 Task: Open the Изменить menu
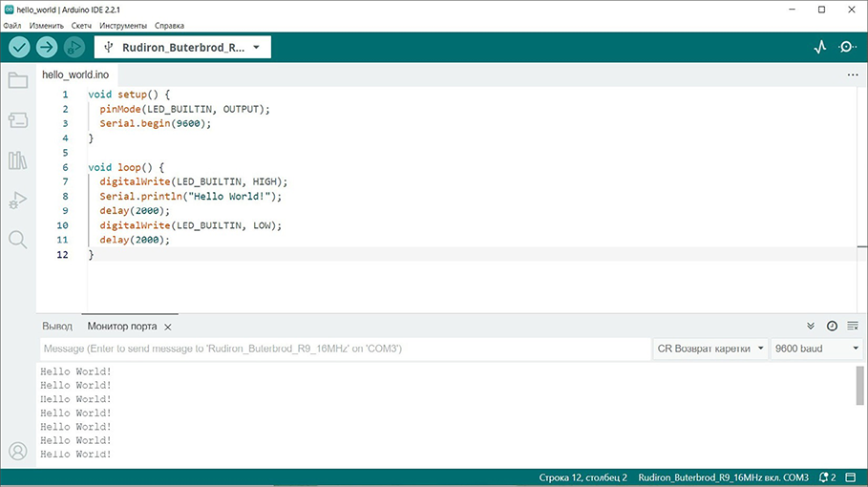click(x=47, y=26)
